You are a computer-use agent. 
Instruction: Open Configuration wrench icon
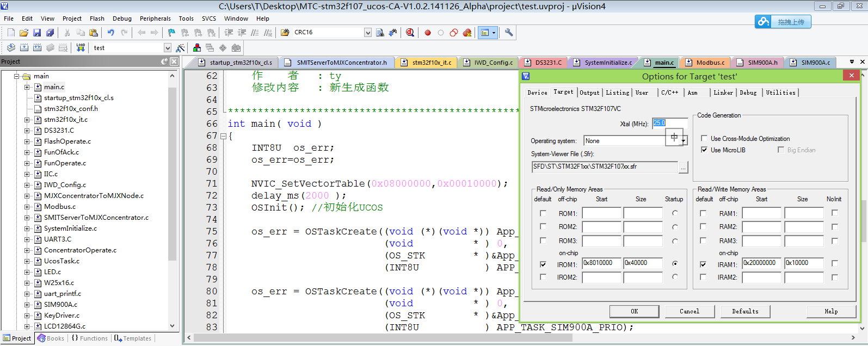tap(509, 33)
